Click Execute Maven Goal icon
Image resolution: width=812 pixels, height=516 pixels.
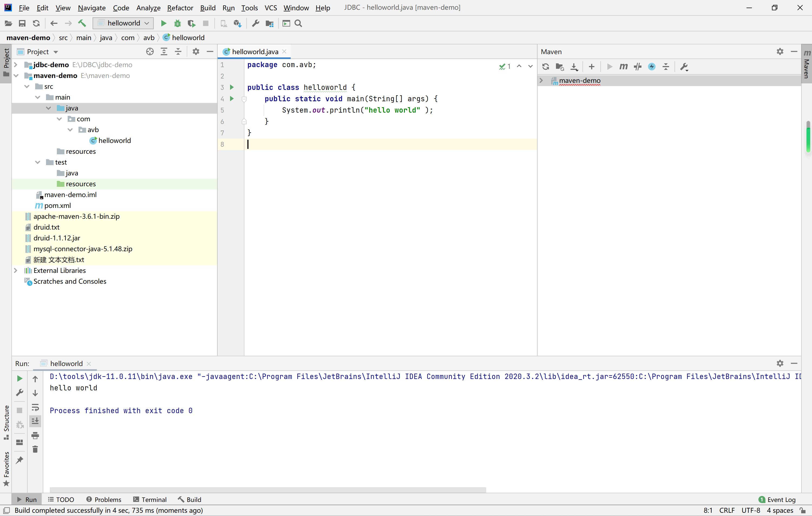click(623, 66)
